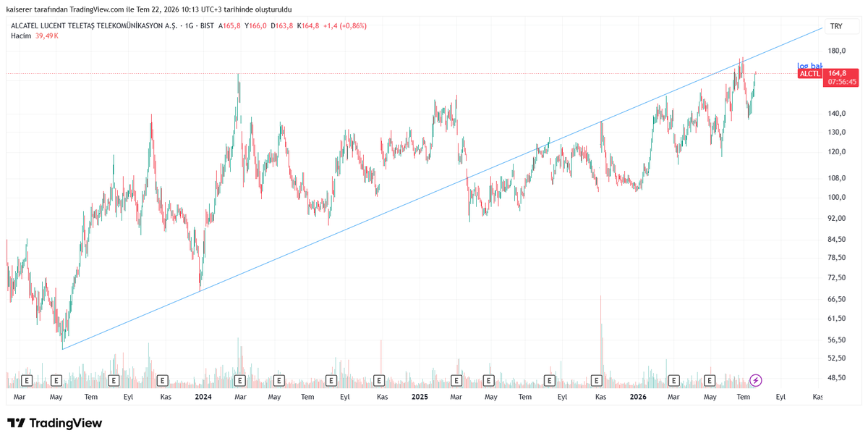Click the 2024 year label on time axis
This screenshot has width=868, height=441.
203,397
